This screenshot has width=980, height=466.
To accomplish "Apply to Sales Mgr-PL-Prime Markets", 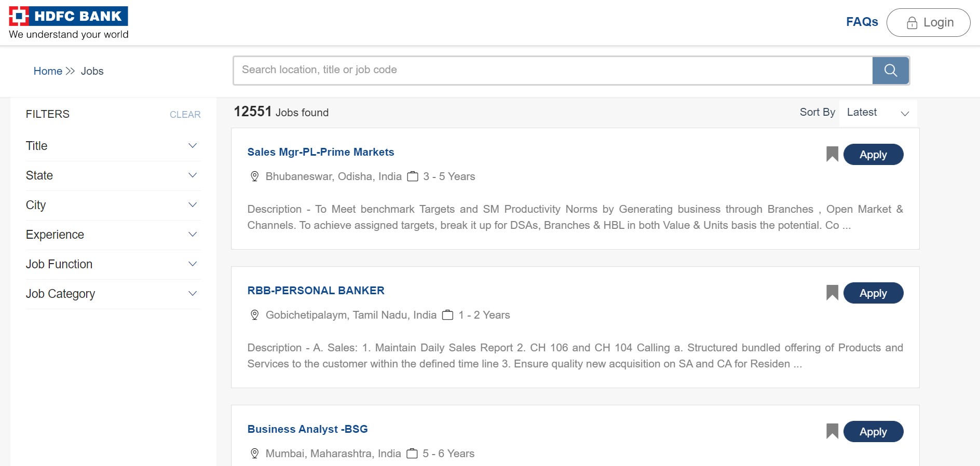I will coord(873,155).
